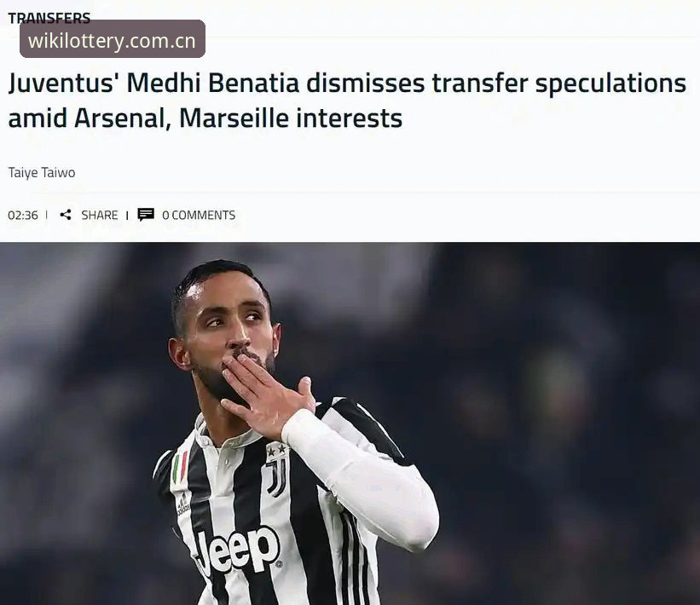Click 'Medhi Benatia' name in headline
This screenshot has height=605, width=700.
tap(213, 84)
